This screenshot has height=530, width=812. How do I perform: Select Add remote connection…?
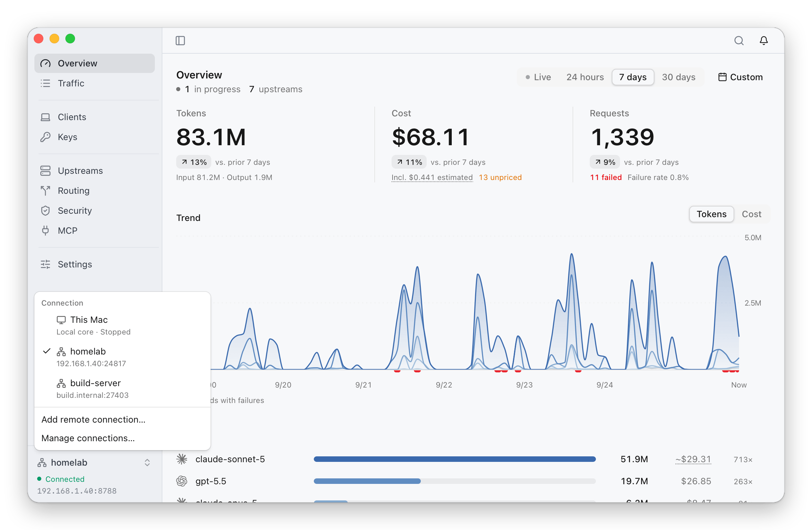click(122, 420)
